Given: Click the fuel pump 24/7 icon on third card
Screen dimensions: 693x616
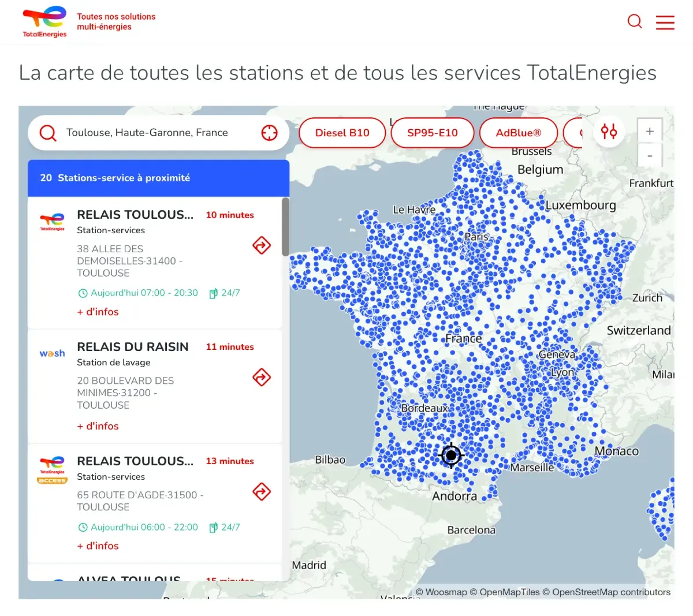Looking at the screenshot, I should coord(213,528).
